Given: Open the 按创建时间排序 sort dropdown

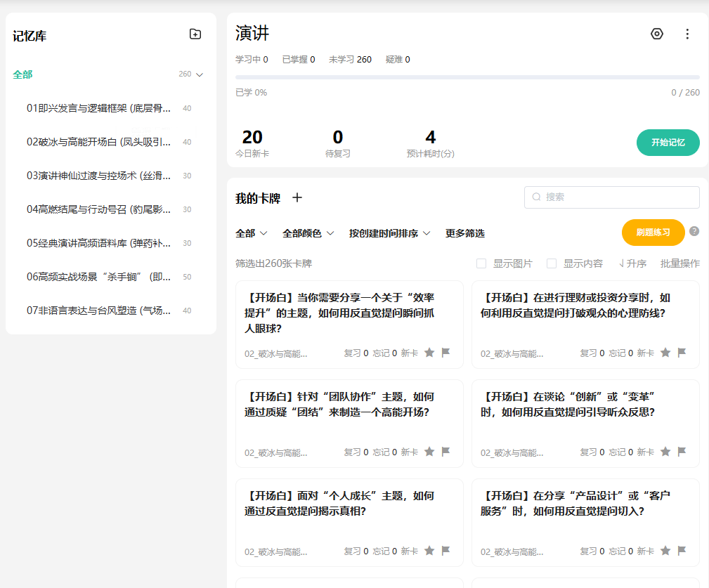Looking at the screenshot, I should pyautogui.click(x=389, y=233).
